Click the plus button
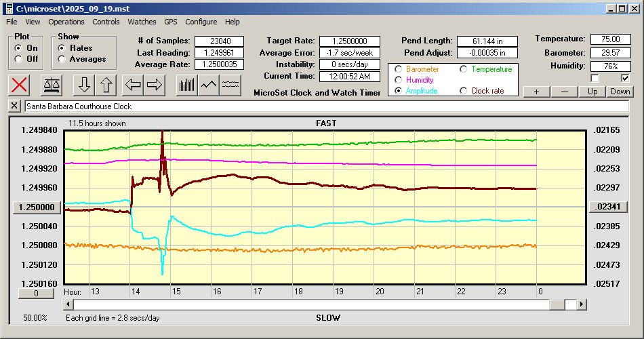The image size is (644, 339). (536, 92)
